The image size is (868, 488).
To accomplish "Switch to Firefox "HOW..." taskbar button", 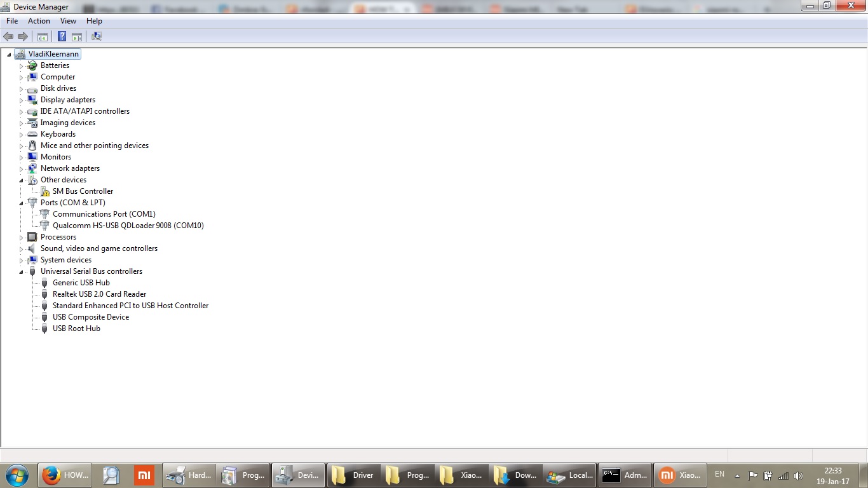I will coord(66,475).
